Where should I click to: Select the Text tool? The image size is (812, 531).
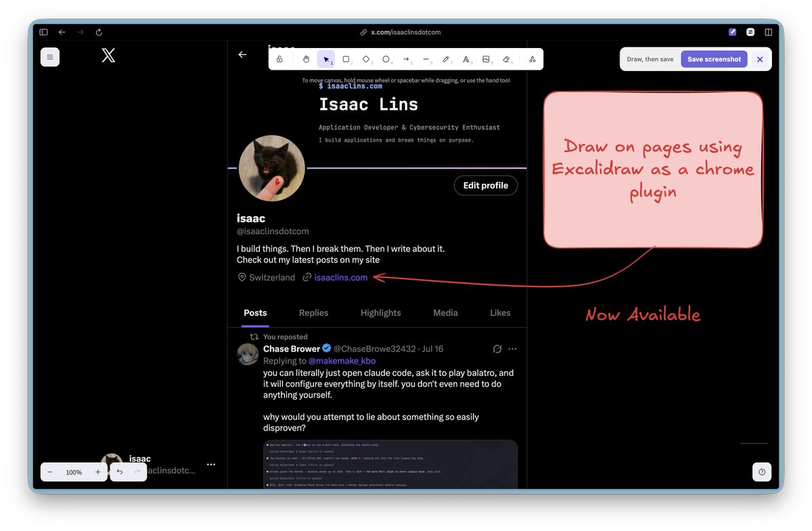pyautogui.click(x=466, y=60)
